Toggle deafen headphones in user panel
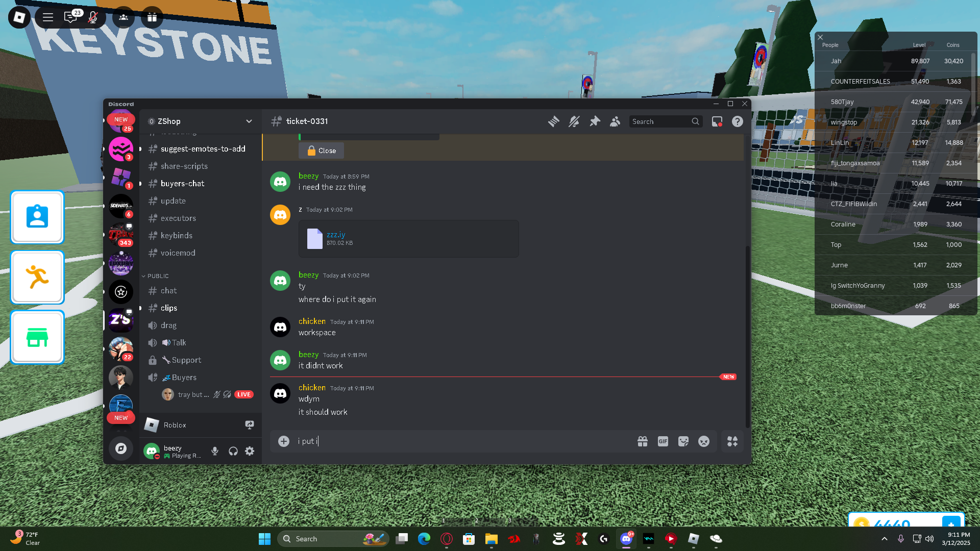Screen dimensions: 980x551 click(233, 451)
